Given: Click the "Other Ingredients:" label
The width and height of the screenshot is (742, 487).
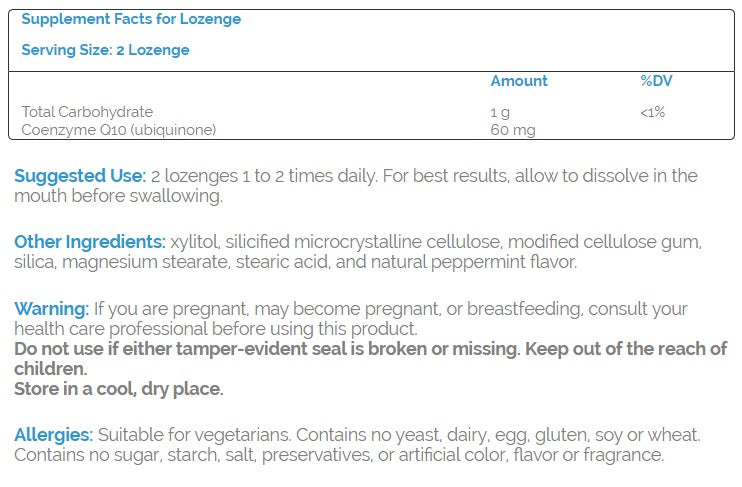Looking at the screenshot, I should pyautogui.click(x=90, y=242).
